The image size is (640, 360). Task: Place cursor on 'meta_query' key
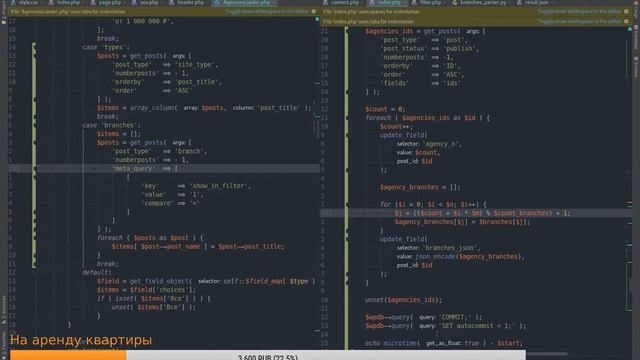(134, 169)
